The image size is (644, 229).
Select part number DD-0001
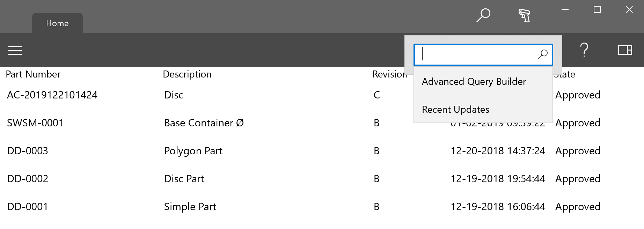coord(28,207)
